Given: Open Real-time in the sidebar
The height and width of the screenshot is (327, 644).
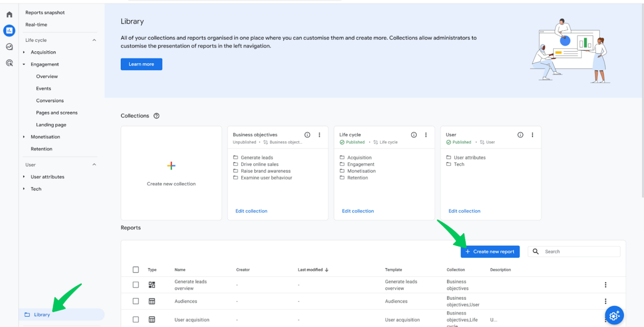Looking at the screenshot, I should [36, 25].
